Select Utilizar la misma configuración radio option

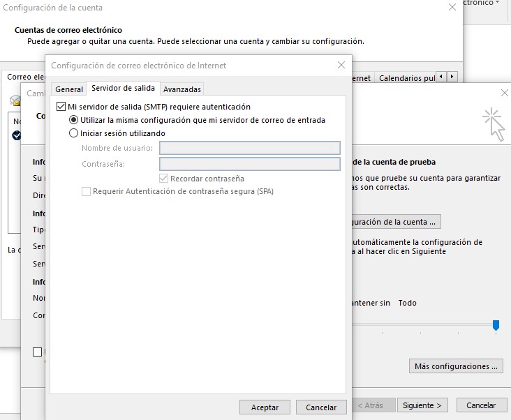[74, 120]
